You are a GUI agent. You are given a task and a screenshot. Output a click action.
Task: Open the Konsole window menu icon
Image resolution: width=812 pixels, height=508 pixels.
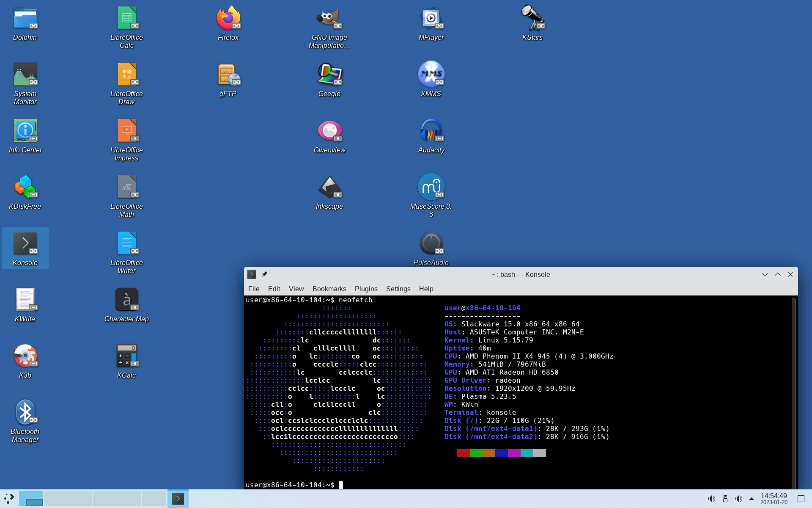click(x=252, y=274)
